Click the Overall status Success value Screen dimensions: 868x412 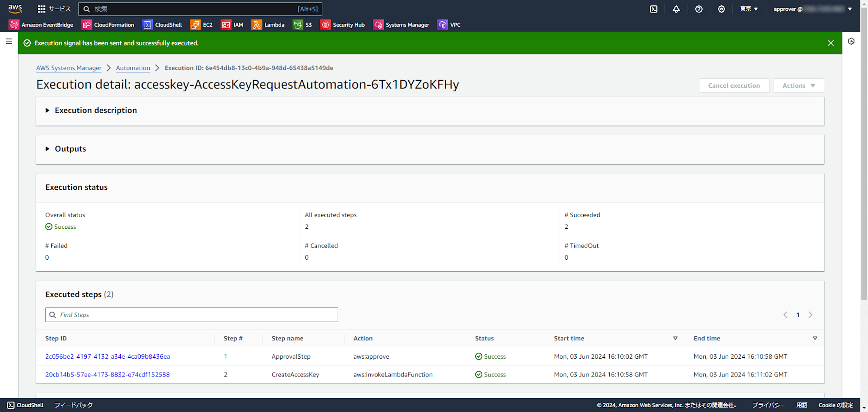61,227
